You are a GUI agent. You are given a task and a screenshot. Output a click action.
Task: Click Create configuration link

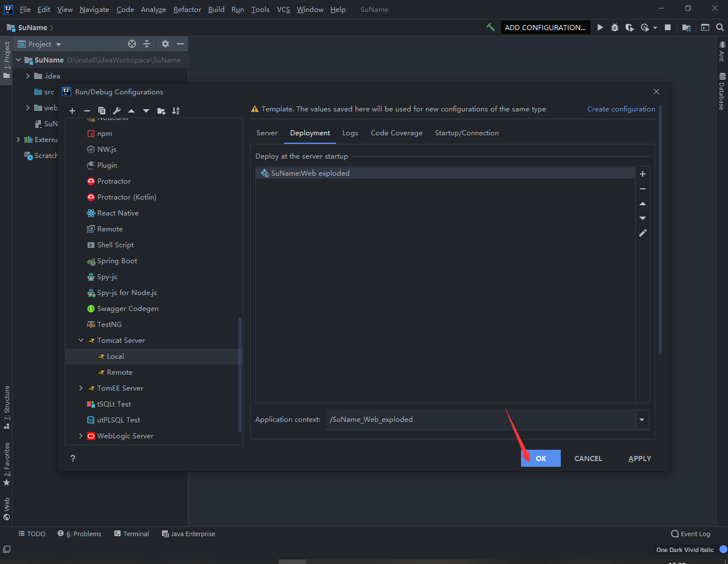[x=621, y=109]
